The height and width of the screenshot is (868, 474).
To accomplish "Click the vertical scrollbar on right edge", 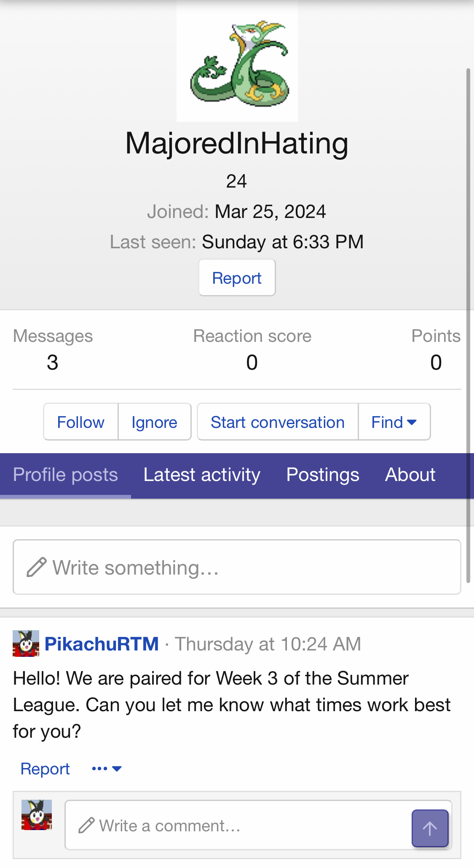I will (468, 325).
